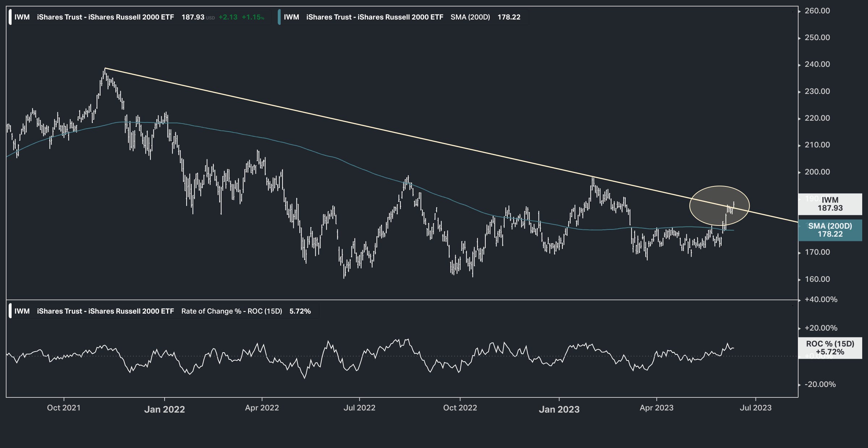Click the 160.00 price axis label
This screenshot has width=868, height=448.
click(817, 279)
